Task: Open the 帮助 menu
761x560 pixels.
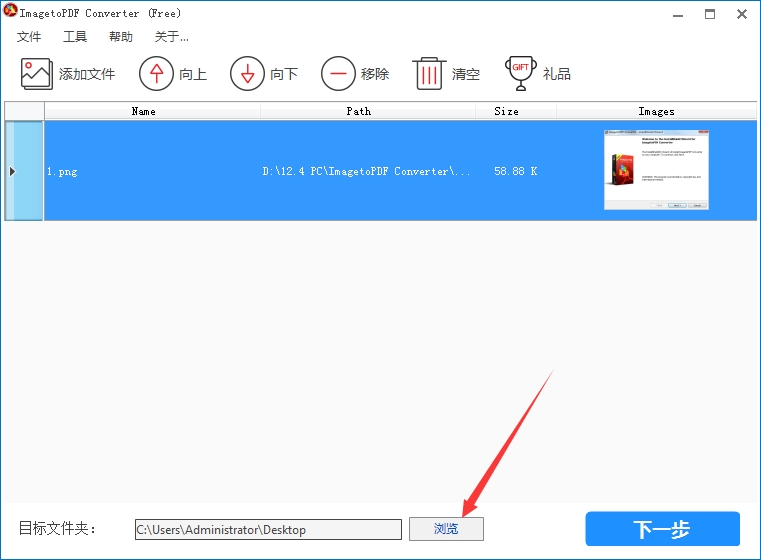Action: pyautogui.click(x=121, y=37)
